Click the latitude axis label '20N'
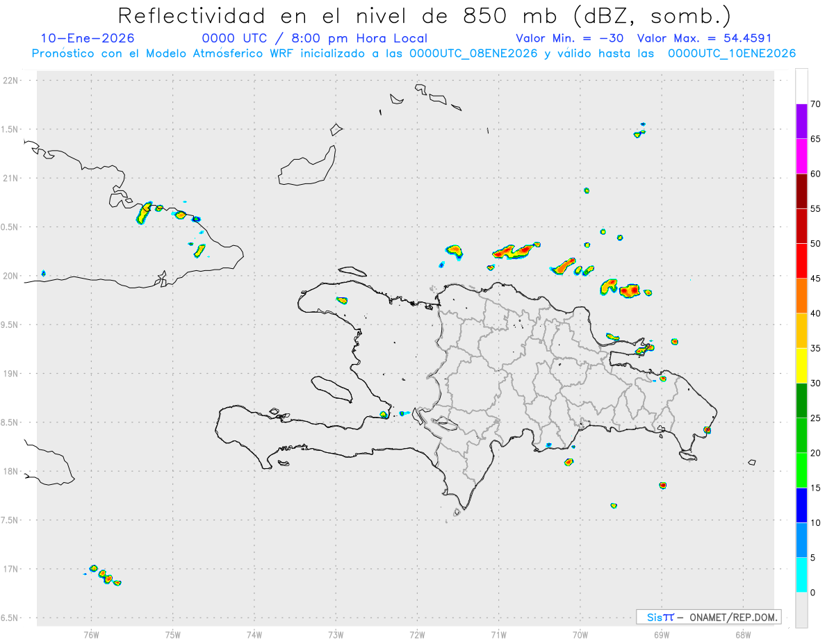Viewport: 834px width, 644px height. coord(12,276)
